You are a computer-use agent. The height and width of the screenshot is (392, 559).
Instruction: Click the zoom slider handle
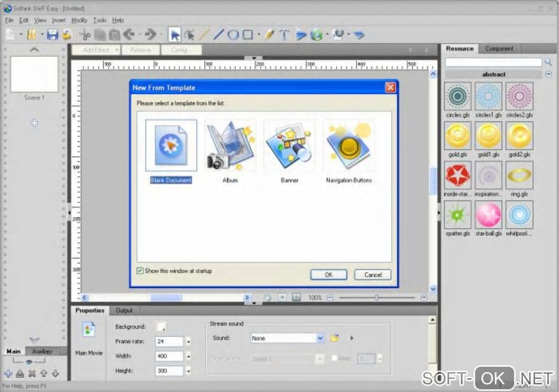pos(377,298)
